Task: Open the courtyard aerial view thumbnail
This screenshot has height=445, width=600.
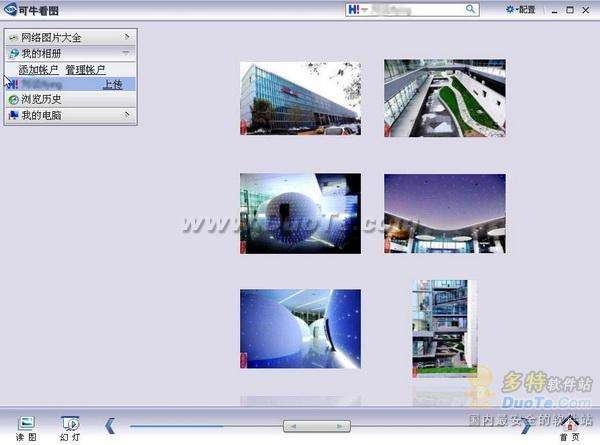Action: click(444, 97)
